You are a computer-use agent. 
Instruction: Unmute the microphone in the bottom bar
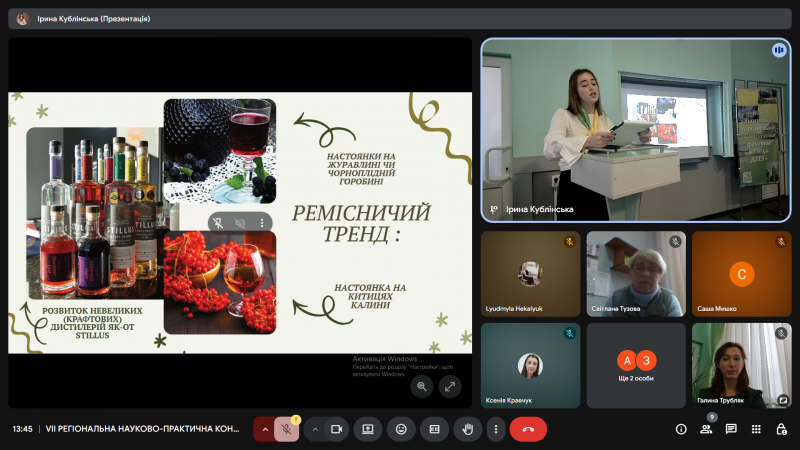(x=287, y=429)
